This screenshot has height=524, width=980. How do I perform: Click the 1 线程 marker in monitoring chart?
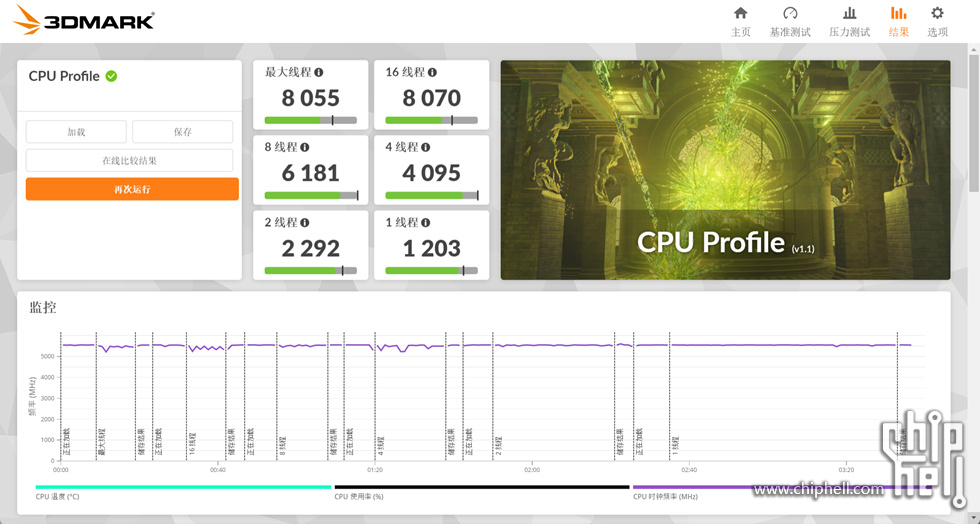[675, 445]
